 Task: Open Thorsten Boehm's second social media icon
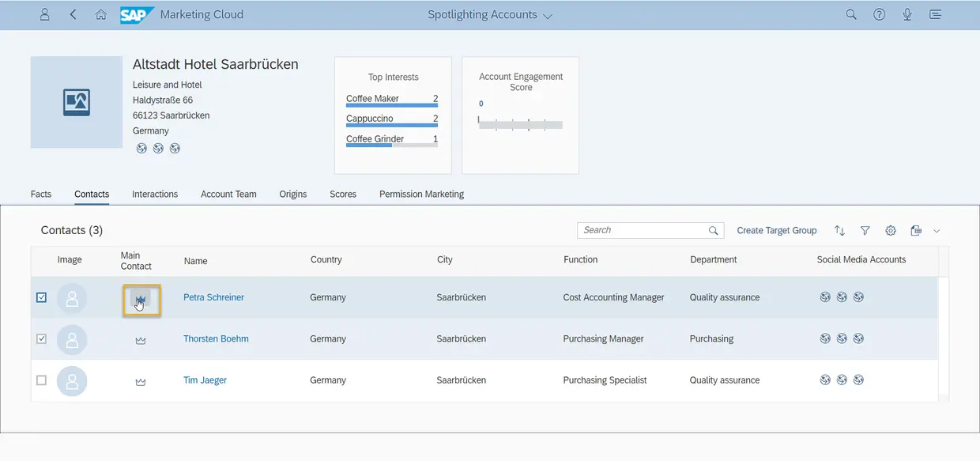point(842,338)
